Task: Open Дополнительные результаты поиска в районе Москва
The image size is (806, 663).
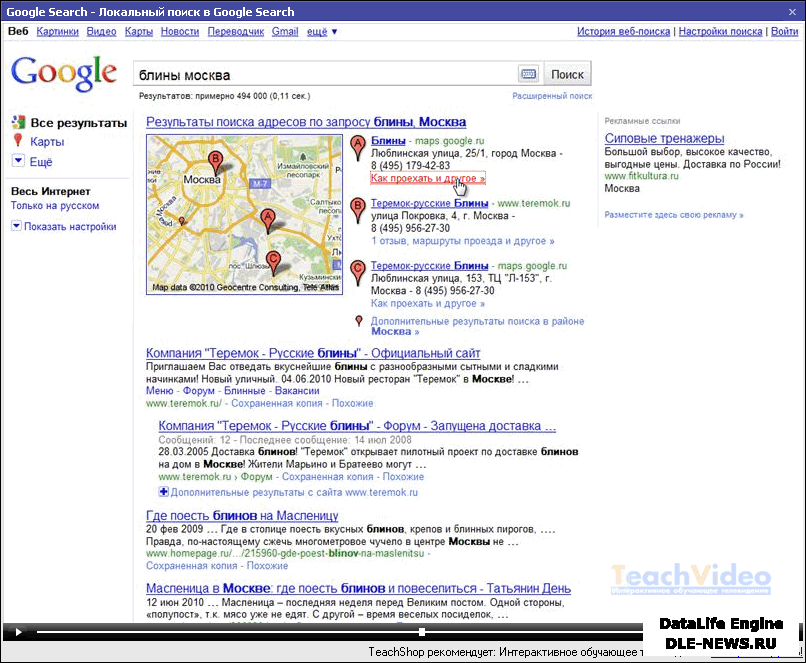Action: pyautogui.click(x=478, y=326)
